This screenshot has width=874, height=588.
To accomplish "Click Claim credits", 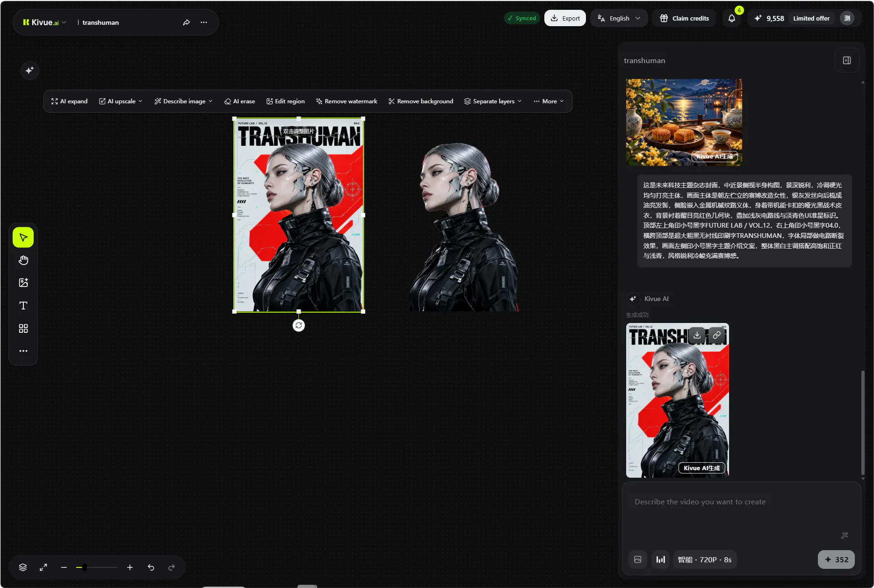I will click(x=685, y=18).
